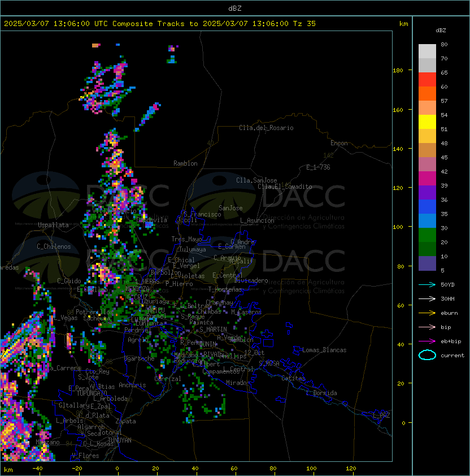Click the pink bip arrow symbol
Viewport: 470px width, 476px height.
[427, 327]
